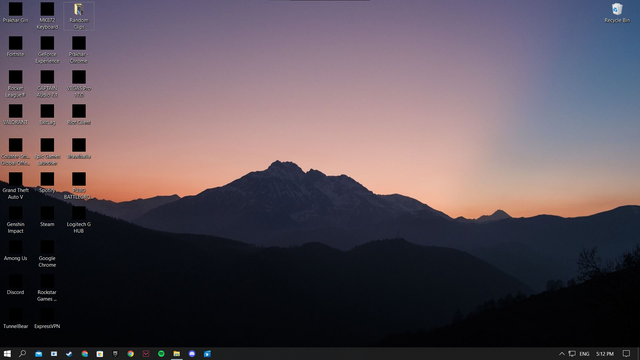Select the Rockstar Games desktop shortcut

click(47, 288)
